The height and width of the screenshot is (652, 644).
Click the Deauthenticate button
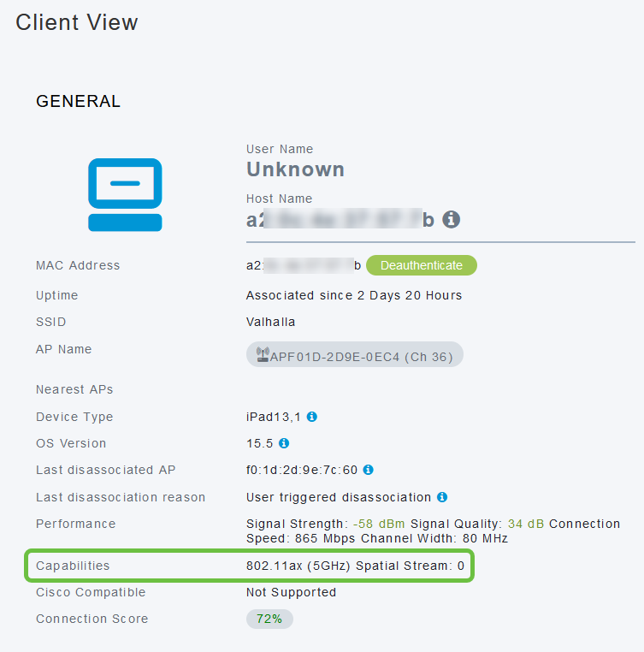421,265
